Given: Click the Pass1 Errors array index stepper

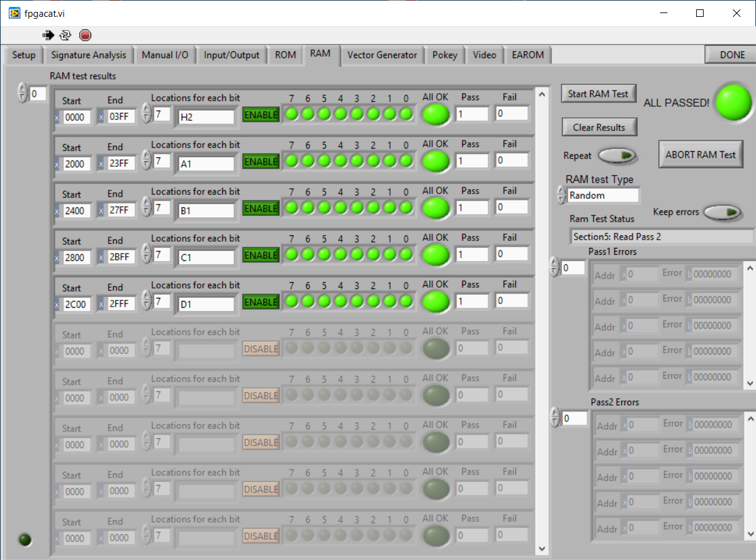Looking at the screenshot, I should pos(555,268).
